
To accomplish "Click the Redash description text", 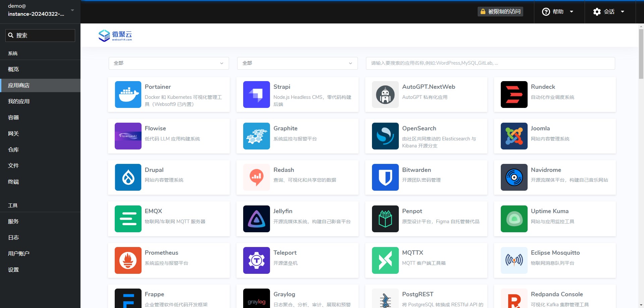I will (x=305, y=180).
